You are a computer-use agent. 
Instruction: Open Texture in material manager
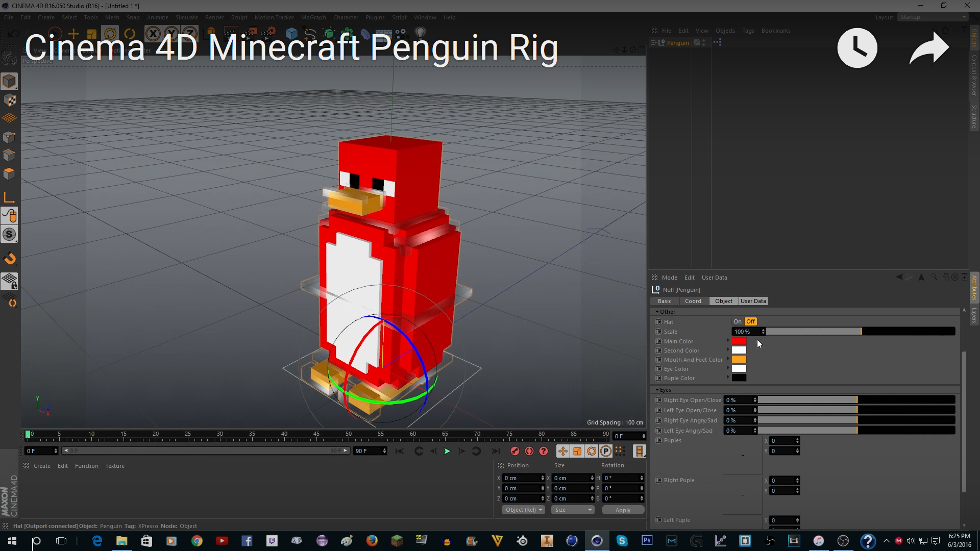coord(115,466)
